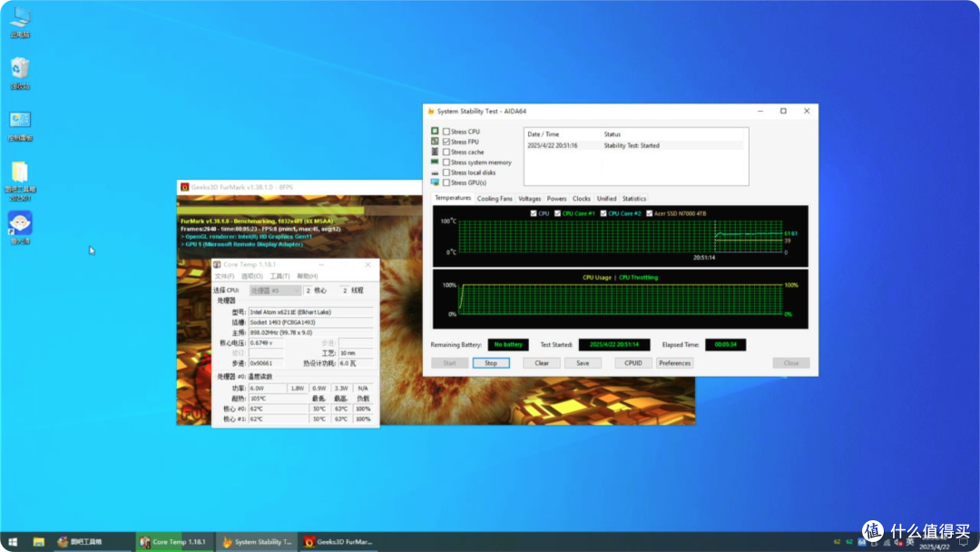This screenshot has width=980, height=552.
Task: Open the Recycle Bin desktop icon
Action: (20, 74)
